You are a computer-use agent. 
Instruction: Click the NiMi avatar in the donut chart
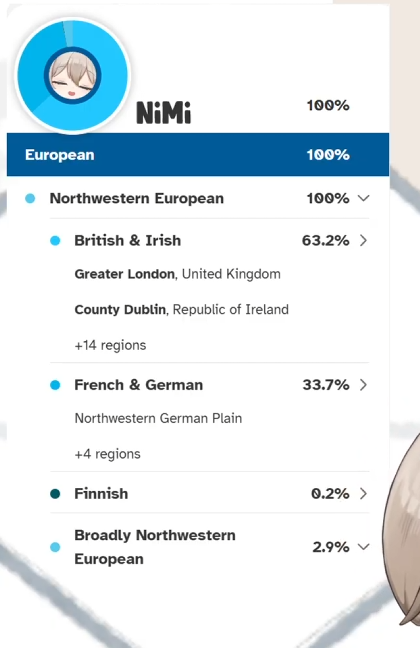tap(73, 75)
